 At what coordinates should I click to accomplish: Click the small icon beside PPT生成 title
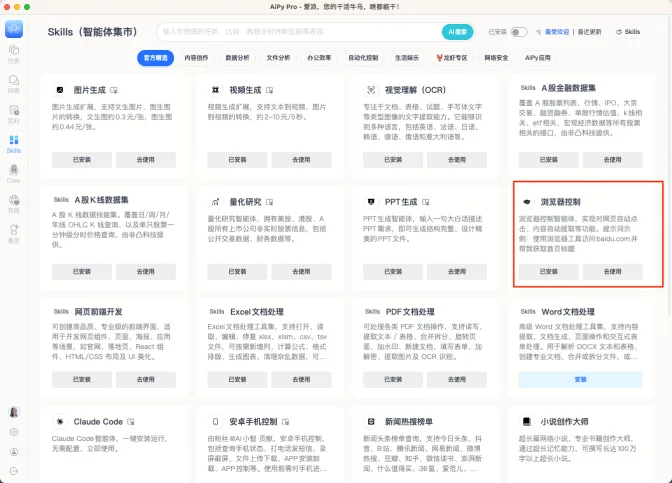425,202
